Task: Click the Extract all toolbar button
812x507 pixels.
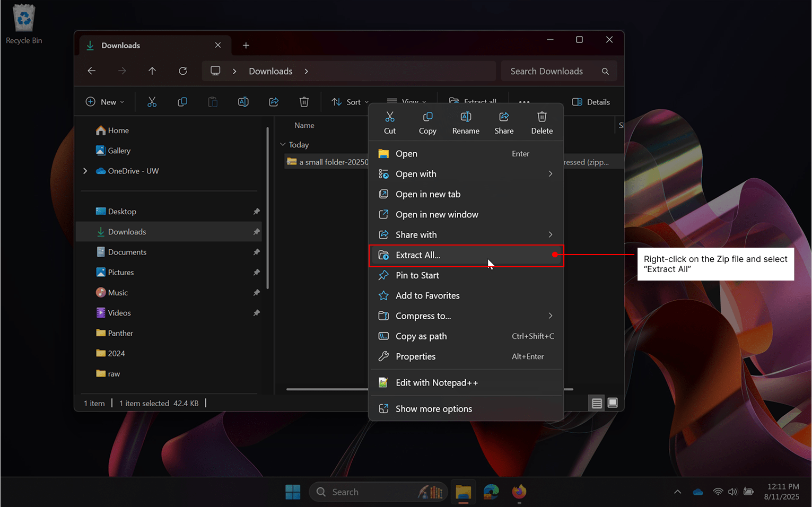Action: pos(473,101)
